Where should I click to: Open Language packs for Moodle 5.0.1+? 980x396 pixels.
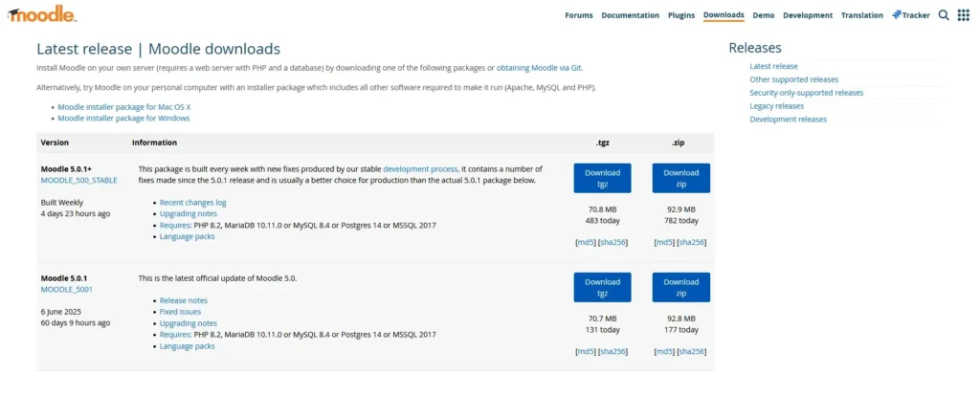coord(187,236)
